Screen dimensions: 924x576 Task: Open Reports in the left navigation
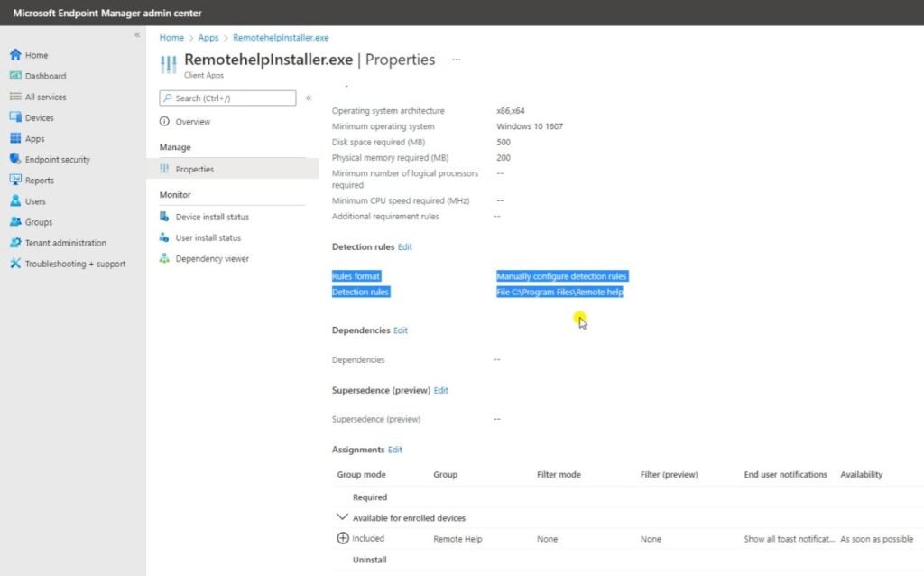39,181
